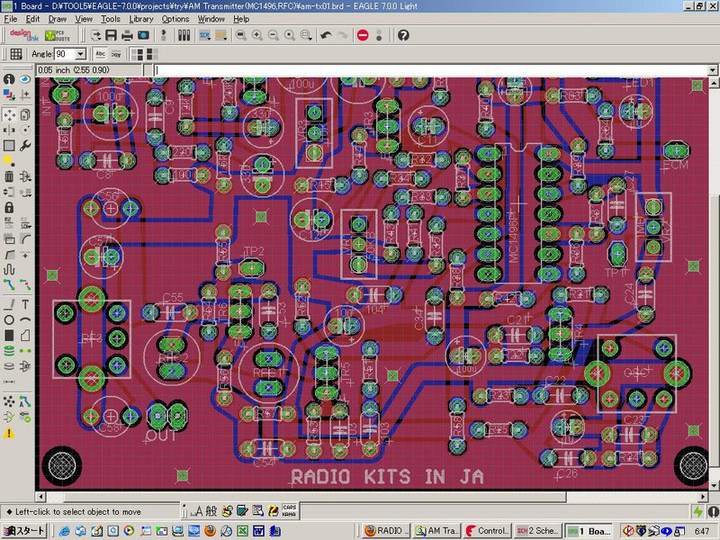Click the Zoom in magnifier icon
The image size is (720, 540).
258,35
